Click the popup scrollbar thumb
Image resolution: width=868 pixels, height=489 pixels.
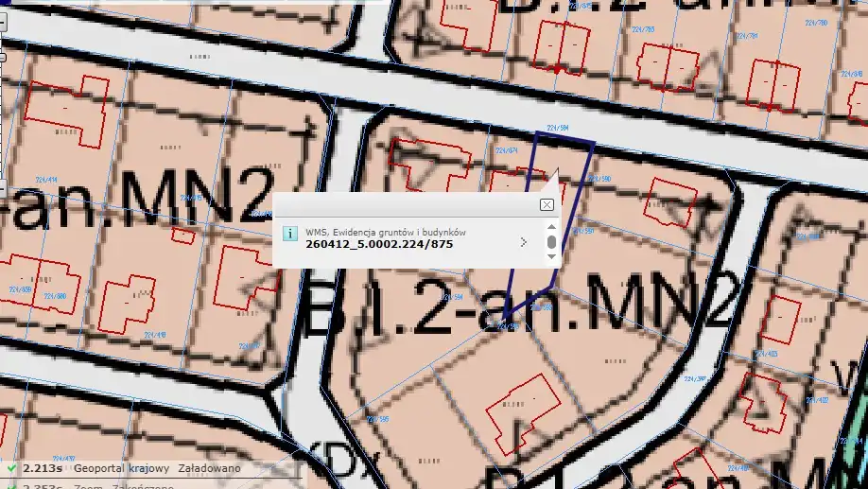tap(551, 242)
